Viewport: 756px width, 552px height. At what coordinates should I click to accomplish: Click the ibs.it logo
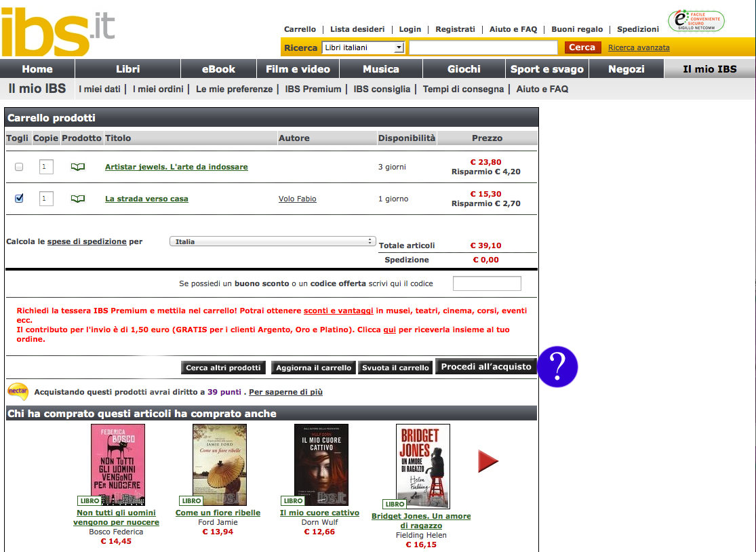tap(58, 32)
